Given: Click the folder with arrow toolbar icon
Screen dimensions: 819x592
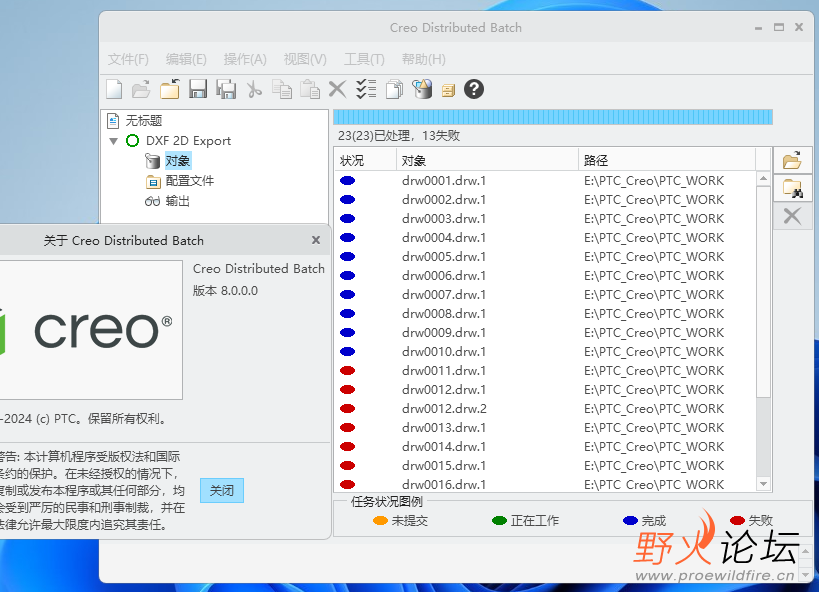Looking at the screenshot, I should [170, 89].
